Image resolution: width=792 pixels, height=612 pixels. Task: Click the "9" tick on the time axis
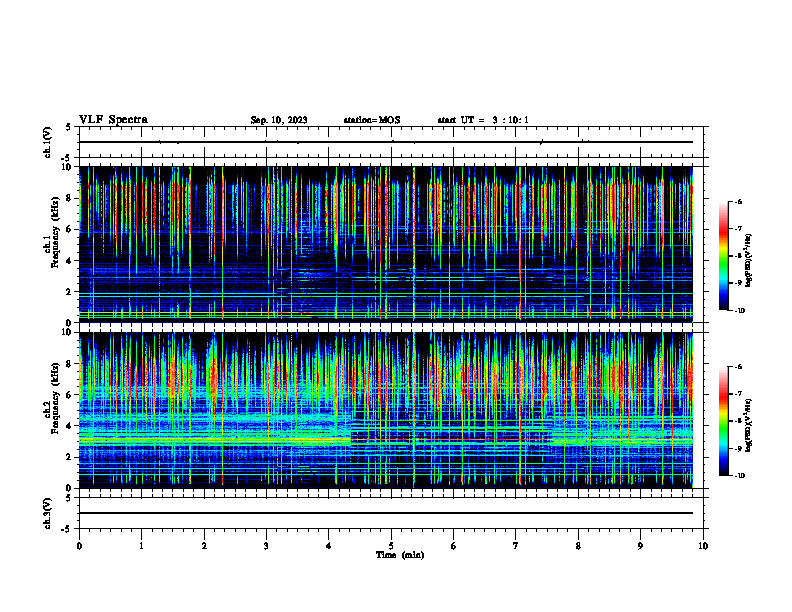640,546
